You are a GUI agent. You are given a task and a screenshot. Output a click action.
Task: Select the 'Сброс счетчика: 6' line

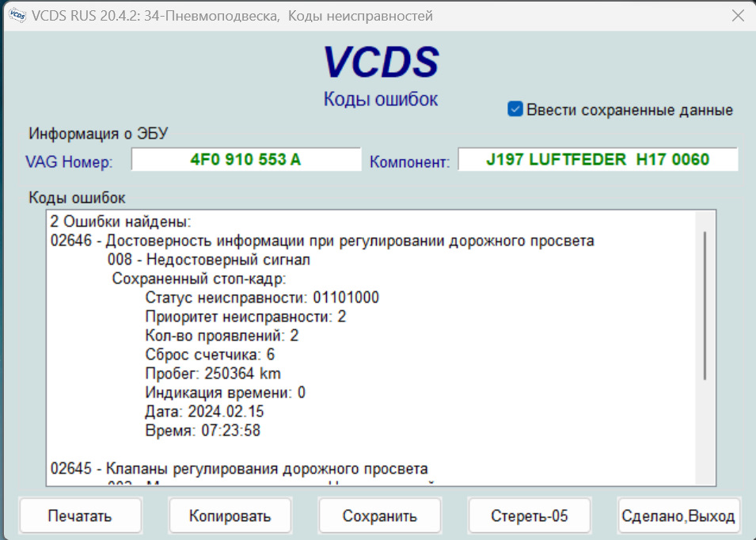211,355
